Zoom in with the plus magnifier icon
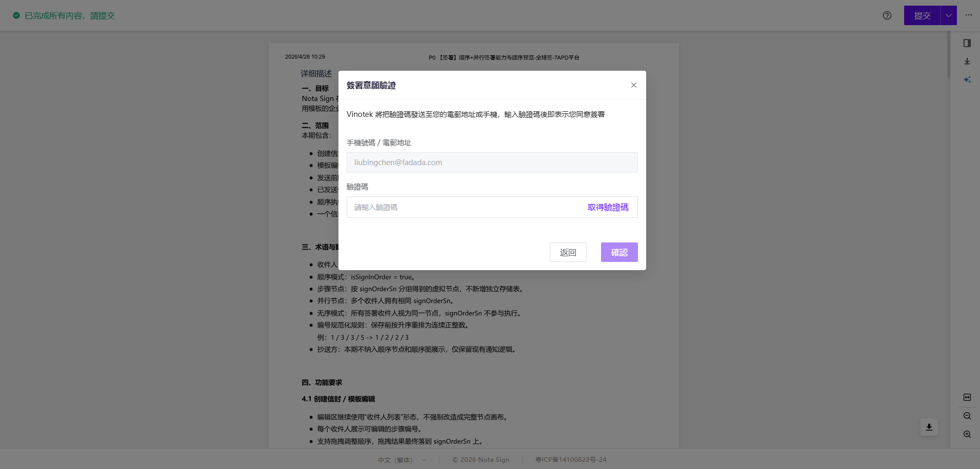Viewport: 980px width, 469px height. [967, 434]
